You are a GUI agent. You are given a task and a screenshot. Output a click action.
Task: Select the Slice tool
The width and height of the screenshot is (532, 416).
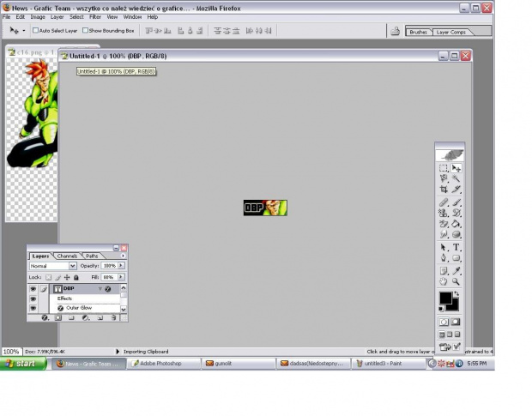[x=456, y=190]
